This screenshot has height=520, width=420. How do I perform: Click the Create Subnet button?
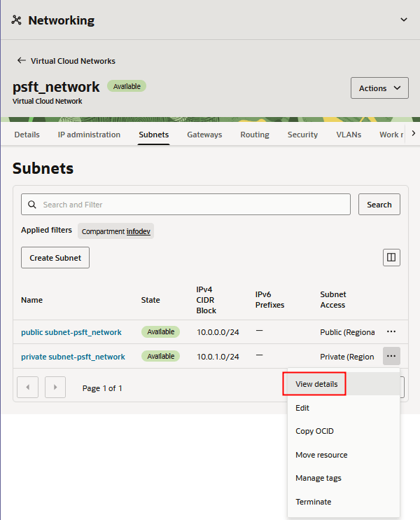click(x=55, y=258)
